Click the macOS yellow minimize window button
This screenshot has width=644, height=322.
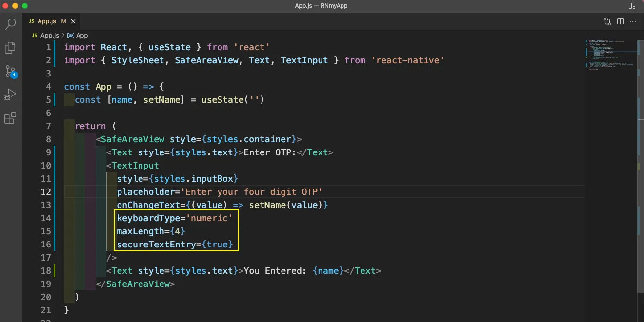tap(15, 6)
